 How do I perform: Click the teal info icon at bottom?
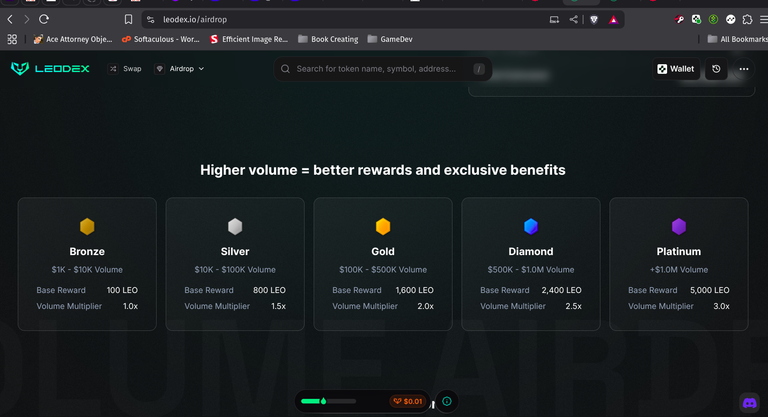[447, 401]
